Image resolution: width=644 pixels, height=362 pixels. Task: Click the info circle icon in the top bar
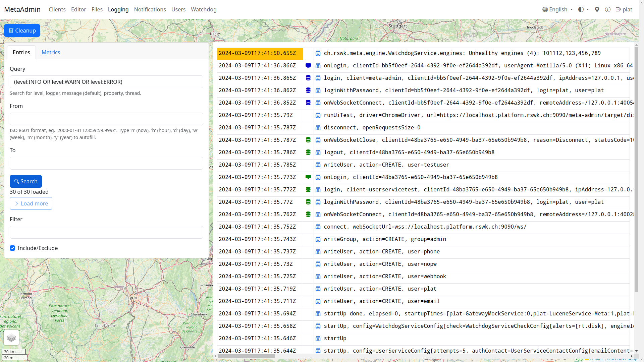click(x=608, y=9)
